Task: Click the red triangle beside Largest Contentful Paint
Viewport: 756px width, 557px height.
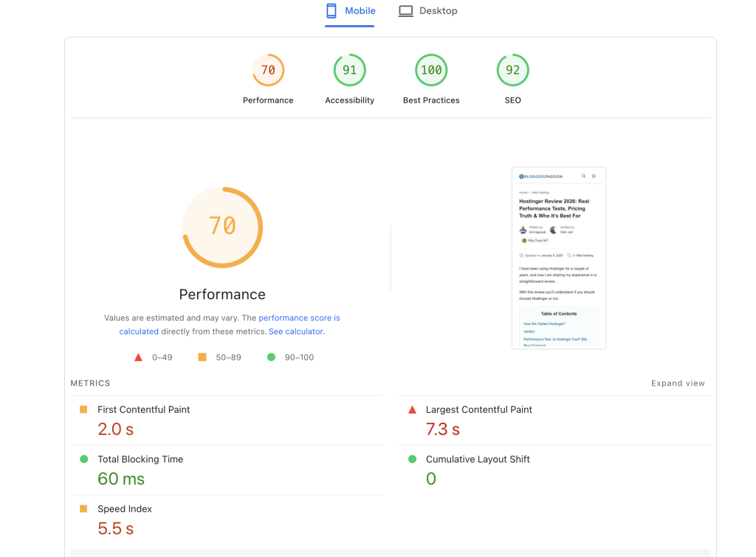Action: pyautogui.click(x=412, y=409)
